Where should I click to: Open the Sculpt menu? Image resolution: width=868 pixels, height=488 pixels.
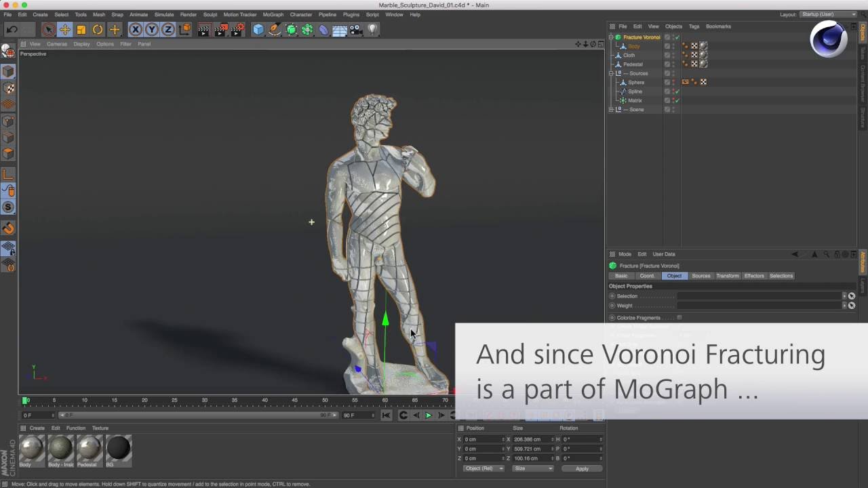click(x=210, y=14)
